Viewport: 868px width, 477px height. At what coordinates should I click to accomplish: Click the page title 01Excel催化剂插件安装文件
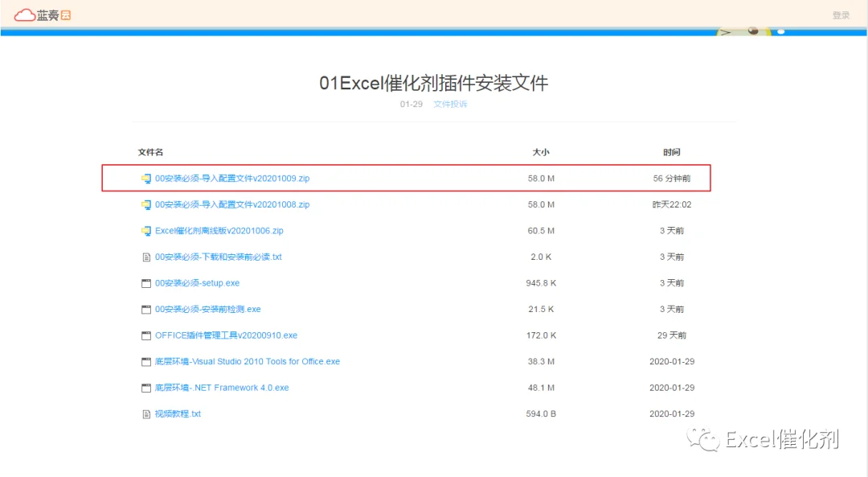point(433,83)
